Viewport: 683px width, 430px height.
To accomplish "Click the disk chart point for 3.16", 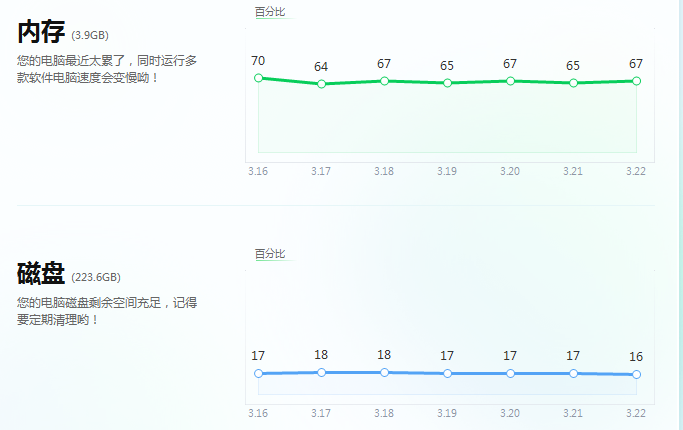I will [258, 373].
